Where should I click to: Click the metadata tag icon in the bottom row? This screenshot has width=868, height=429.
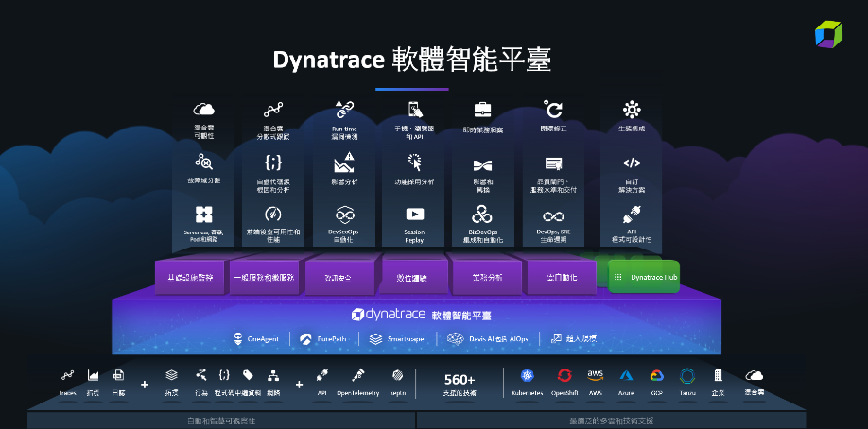(248, 375)
